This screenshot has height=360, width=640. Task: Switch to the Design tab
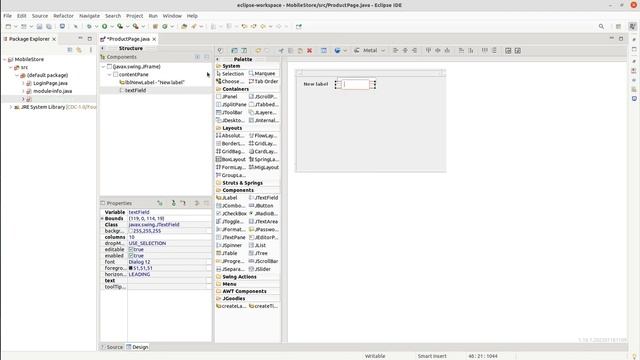(138, 347)
